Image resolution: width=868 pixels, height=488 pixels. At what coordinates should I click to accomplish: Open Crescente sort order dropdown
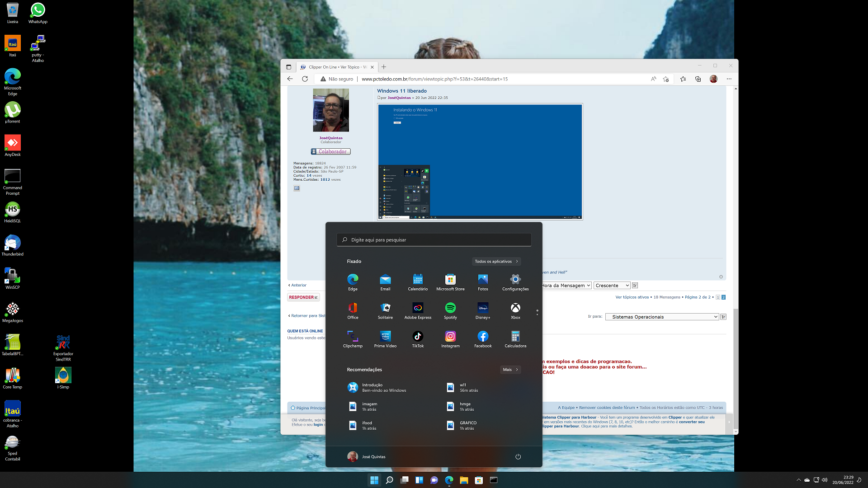pos(612,286)
